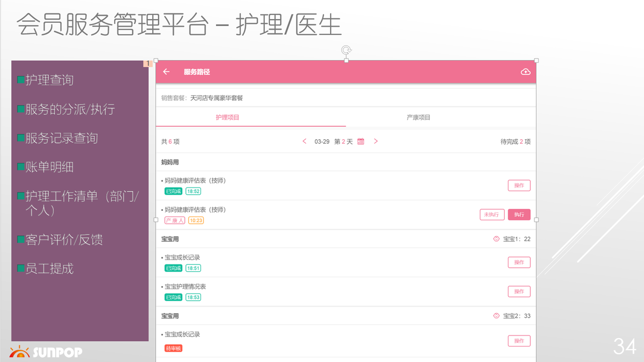
Task: Click the rotate handle above the picture
Action: point(346,50)
